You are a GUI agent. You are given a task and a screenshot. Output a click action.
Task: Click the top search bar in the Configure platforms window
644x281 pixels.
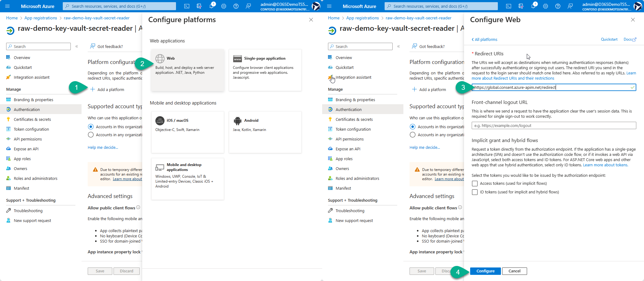tap(119, 6)
